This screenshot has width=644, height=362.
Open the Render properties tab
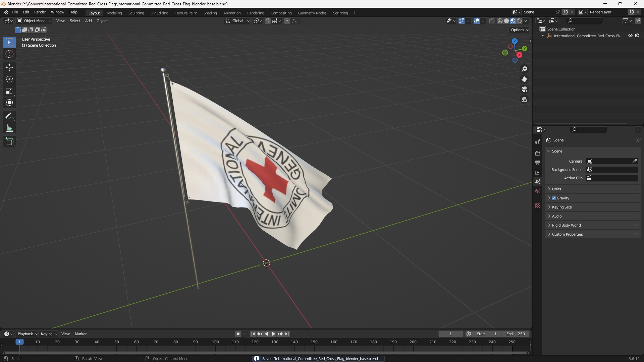click(538, 153)
